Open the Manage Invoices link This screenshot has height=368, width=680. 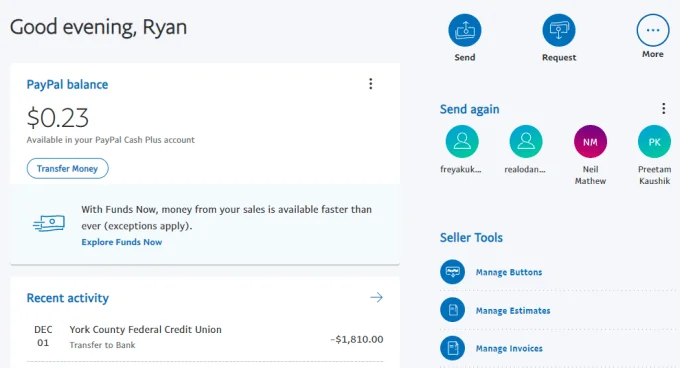[509, 348]
